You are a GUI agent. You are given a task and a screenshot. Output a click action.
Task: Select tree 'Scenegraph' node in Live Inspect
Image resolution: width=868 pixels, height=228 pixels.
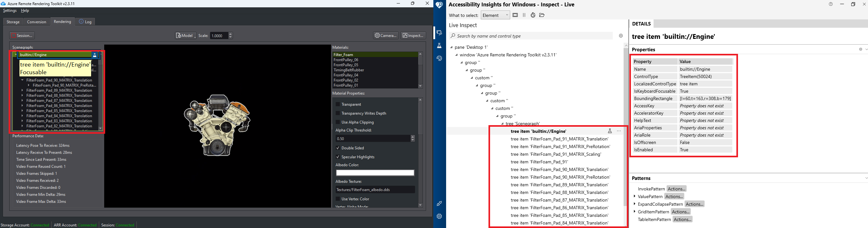(523, 124)
